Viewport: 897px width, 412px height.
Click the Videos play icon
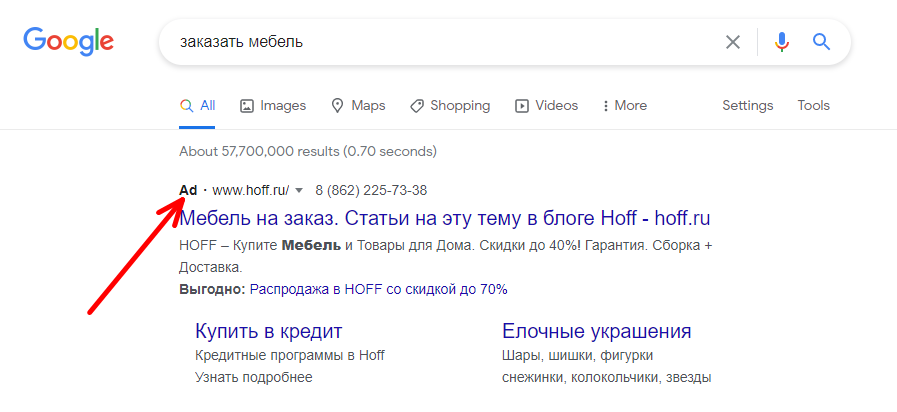tap(521, 106)
